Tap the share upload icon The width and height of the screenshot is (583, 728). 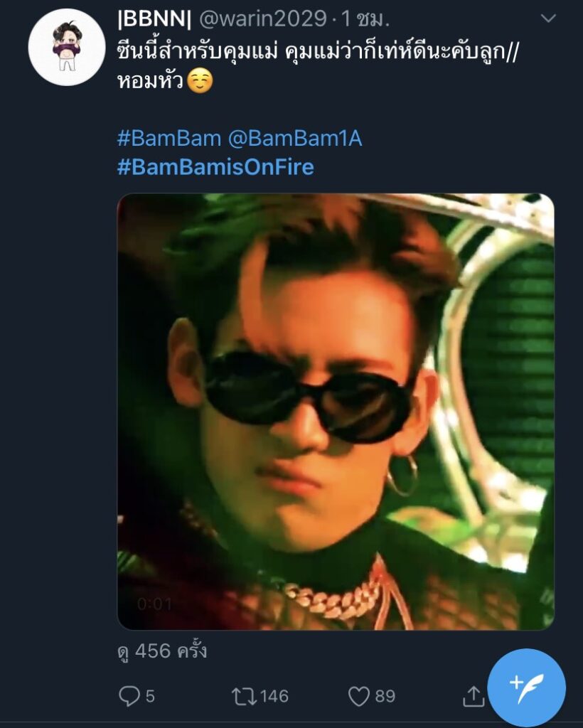(x=473, y=697)
